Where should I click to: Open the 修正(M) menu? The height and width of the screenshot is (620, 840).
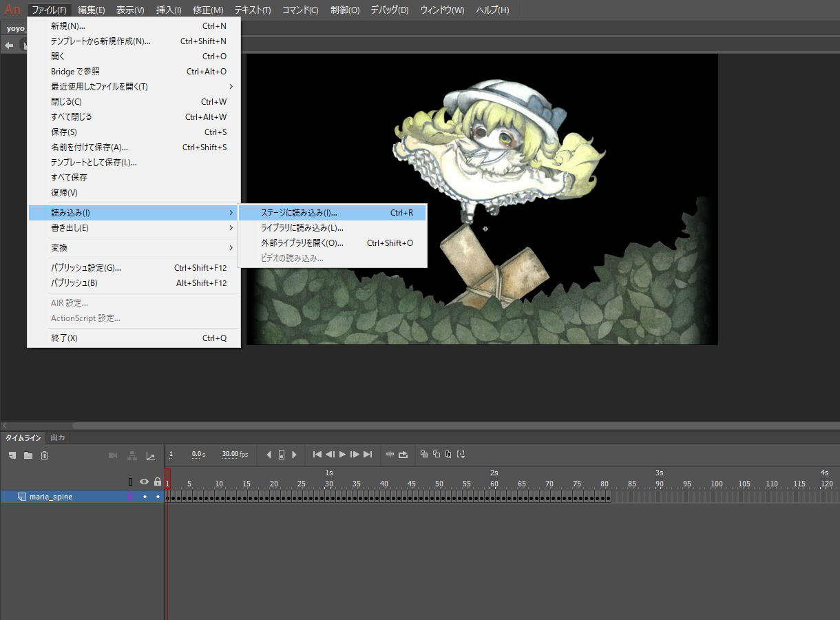[x=208, y=10]
